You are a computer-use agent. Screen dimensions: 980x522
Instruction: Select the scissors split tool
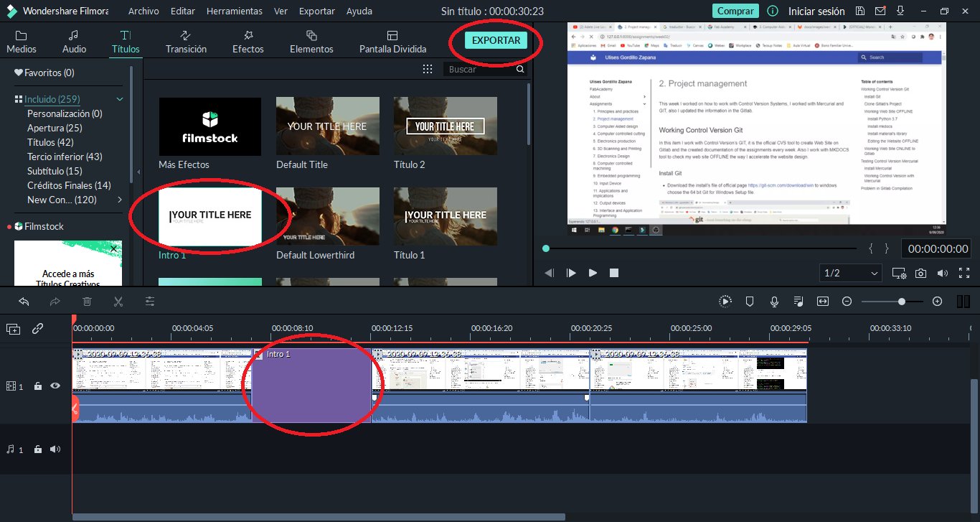point(118,302)
